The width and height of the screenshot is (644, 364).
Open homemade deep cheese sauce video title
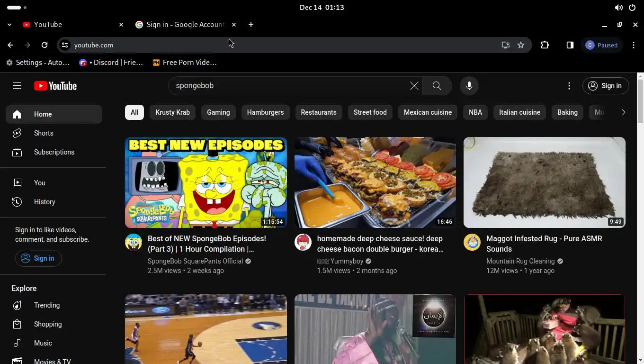380,244
